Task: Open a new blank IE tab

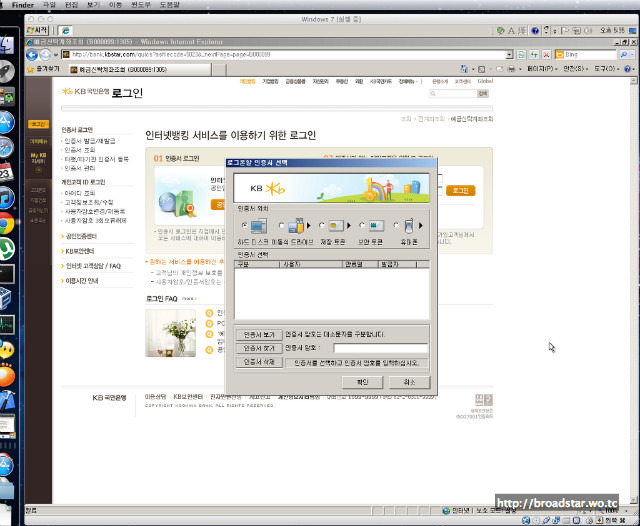Action: (219, 70)
